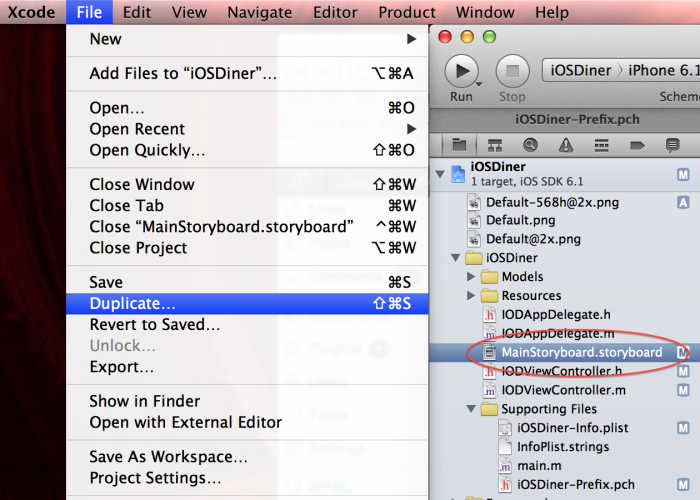Choose Open Quickly… menu item

click(247, 150)
